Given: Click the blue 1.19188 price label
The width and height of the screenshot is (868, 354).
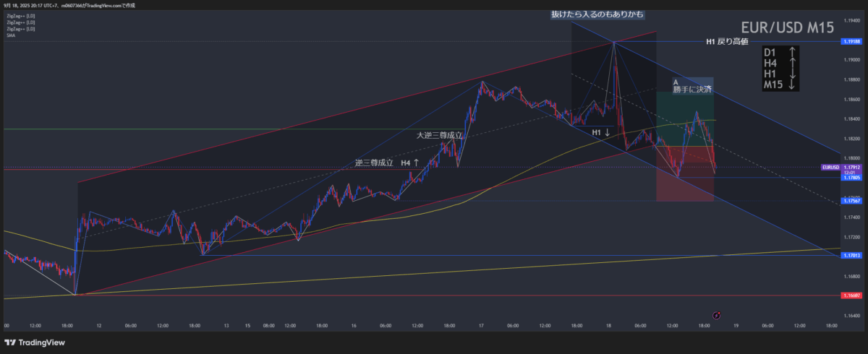Looking at the screenshot, I should (851, 42).
